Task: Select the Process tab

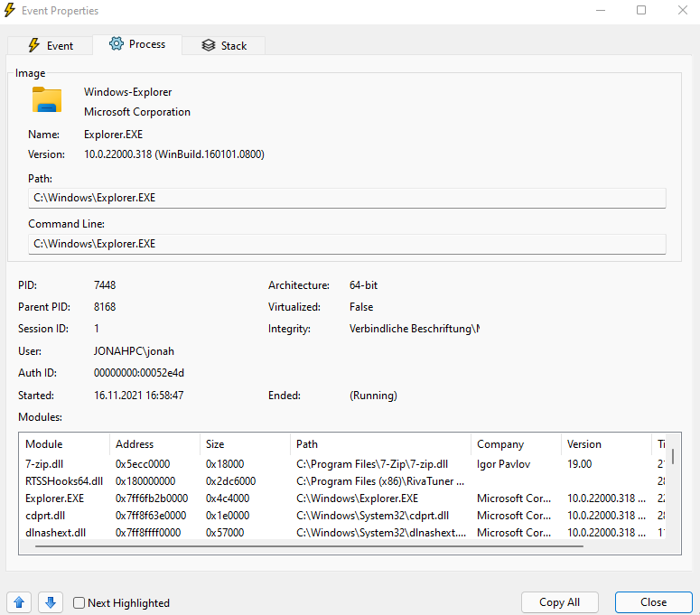Action: 137,44
